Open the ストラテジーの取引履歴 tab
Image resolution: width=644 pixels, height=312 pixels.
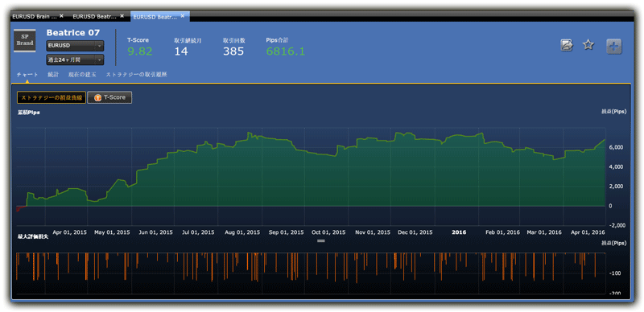136,75
